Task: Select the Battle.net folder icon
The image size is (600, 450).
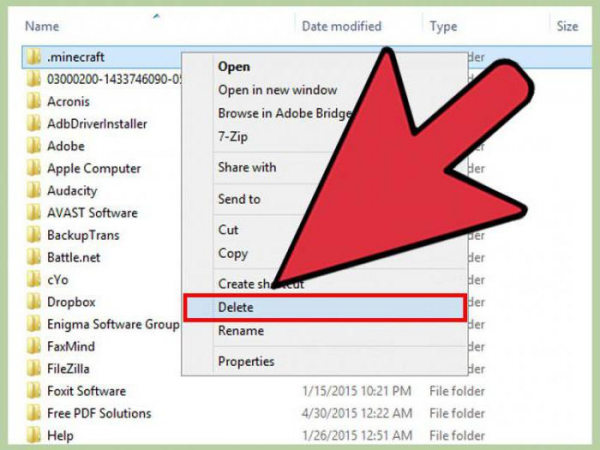Action: [x=34, y=257]
